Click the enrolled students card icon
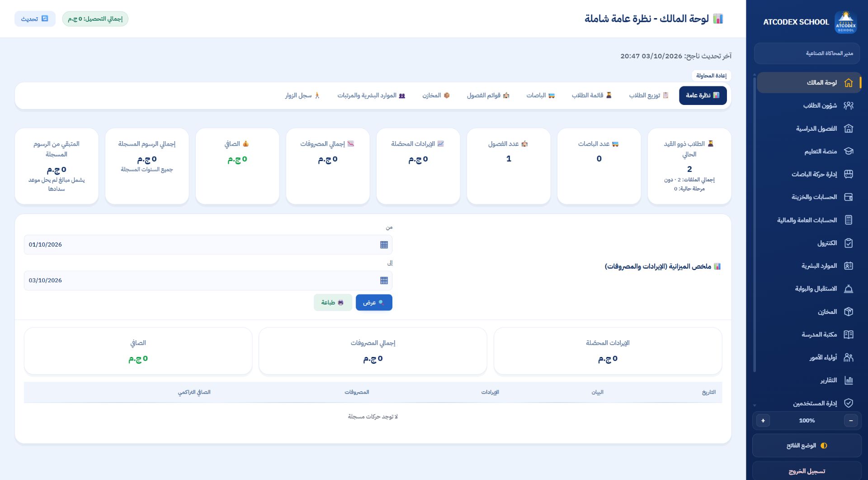 click(710, 143)
